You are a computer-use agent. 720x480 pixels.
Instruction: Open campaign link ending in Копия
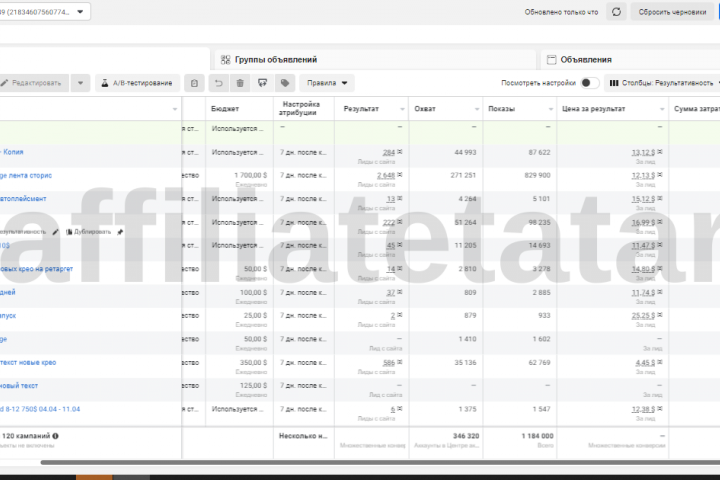point(12,152)
